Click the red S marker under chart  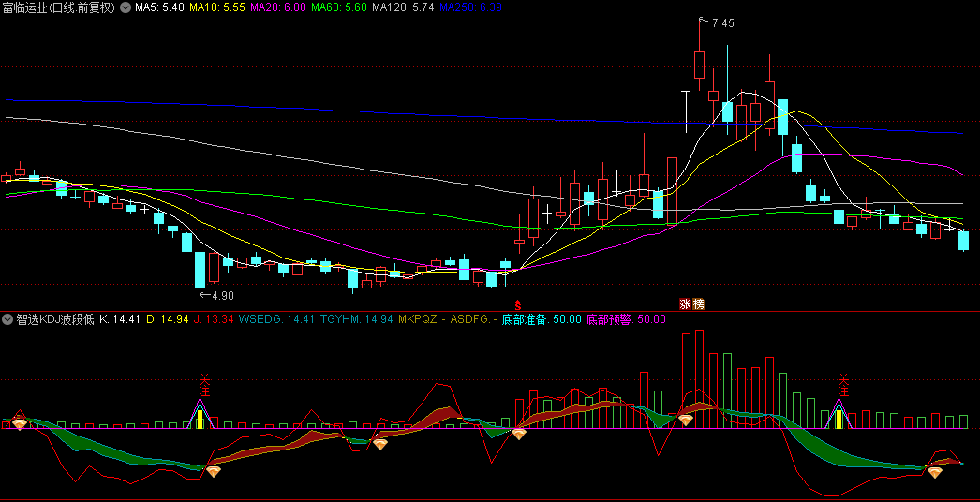(x=517, y=304)
